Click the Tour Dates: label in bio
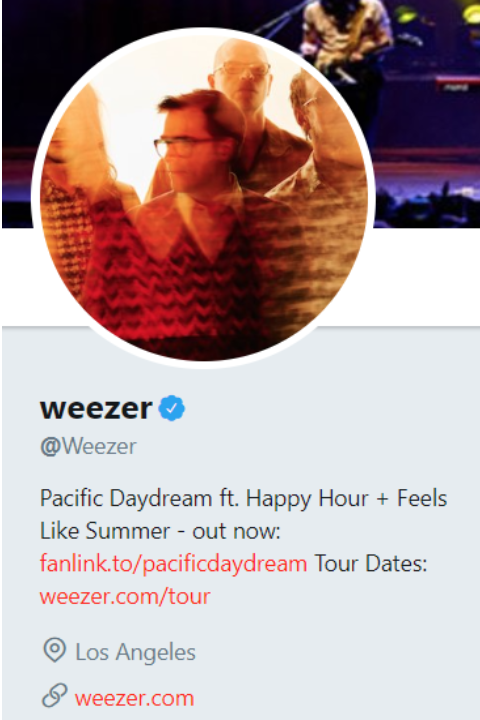The height and width of the screenshot is (720, 480). coord(371,563)
